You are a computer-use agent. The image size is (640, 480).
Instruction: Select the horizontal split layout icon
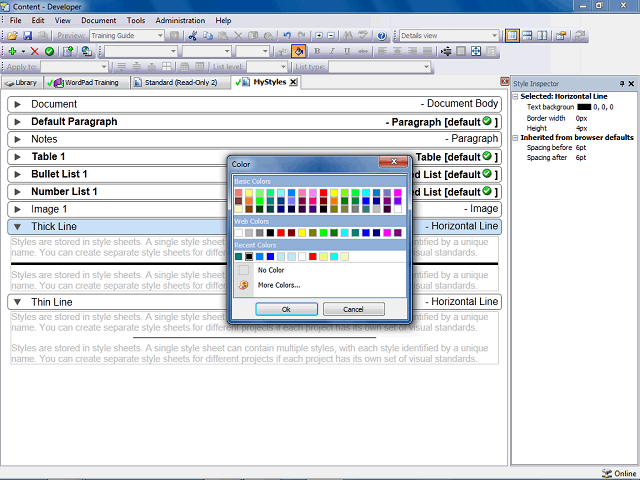[x=527, y=36]
